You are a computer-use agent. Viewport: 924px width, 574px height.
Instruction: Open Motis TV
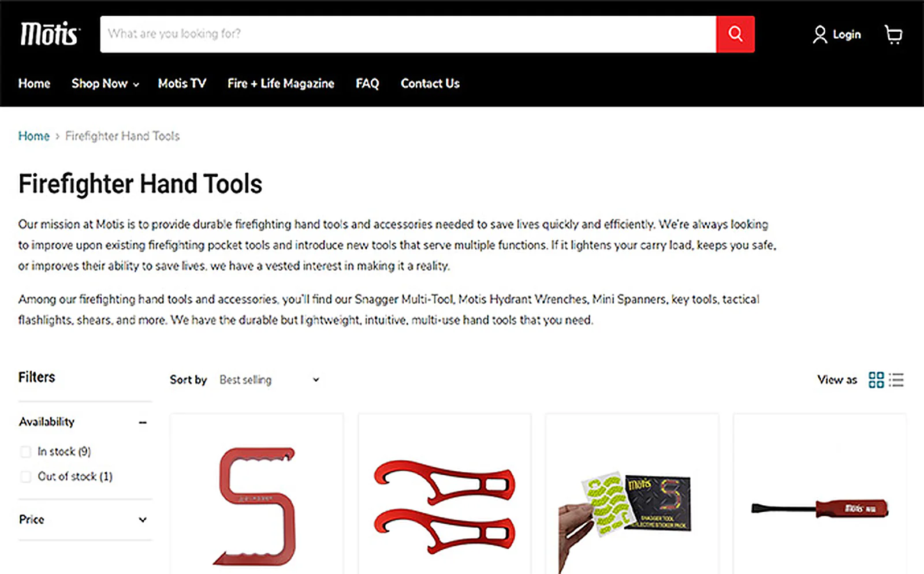(182, 84)
